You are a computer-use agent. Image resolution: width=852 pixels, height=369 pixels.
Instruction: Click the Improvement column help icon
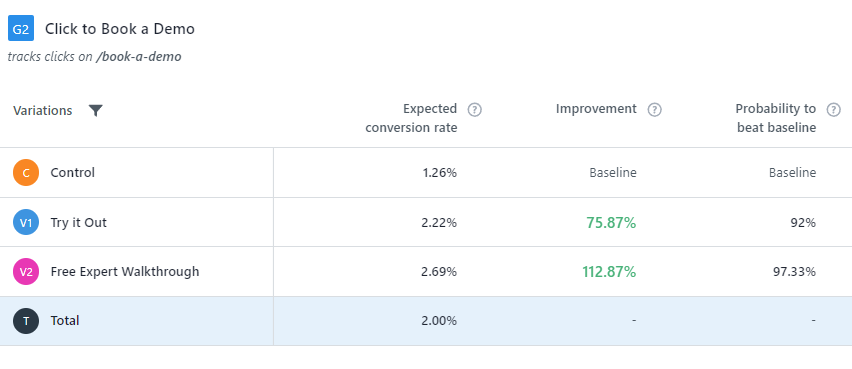pyautogui.click(x=655, y=110)
